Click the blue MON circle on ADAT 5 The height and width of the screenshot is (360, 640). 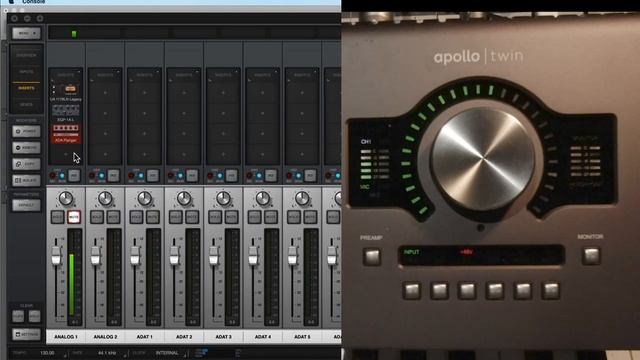[298, 176]
